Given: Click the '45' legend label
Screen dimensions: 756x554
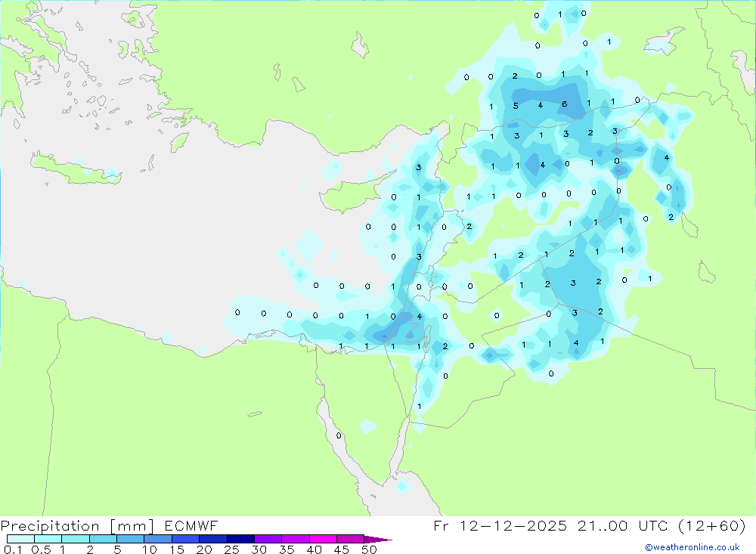Looking at the screenshot, I should click(x=342, y=549).
